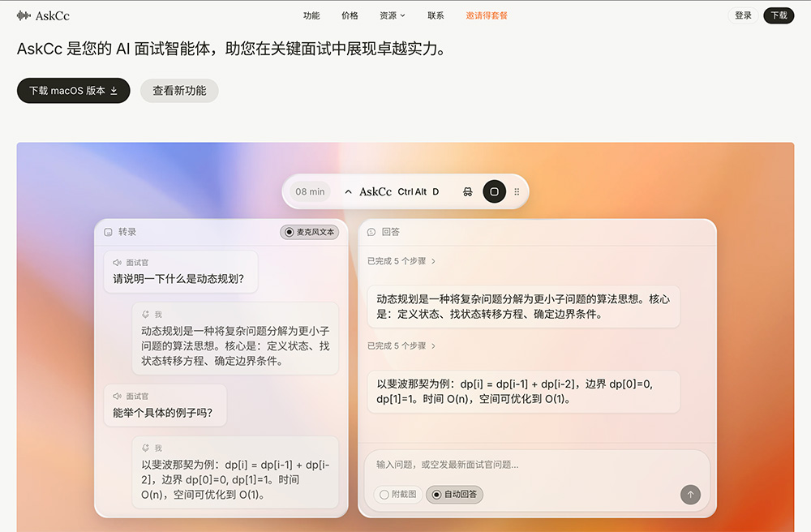The width and height of the screenshot is (811, 532).
Task: Click the answer about 定义状态、找状态转移方程
Action: 523,307
